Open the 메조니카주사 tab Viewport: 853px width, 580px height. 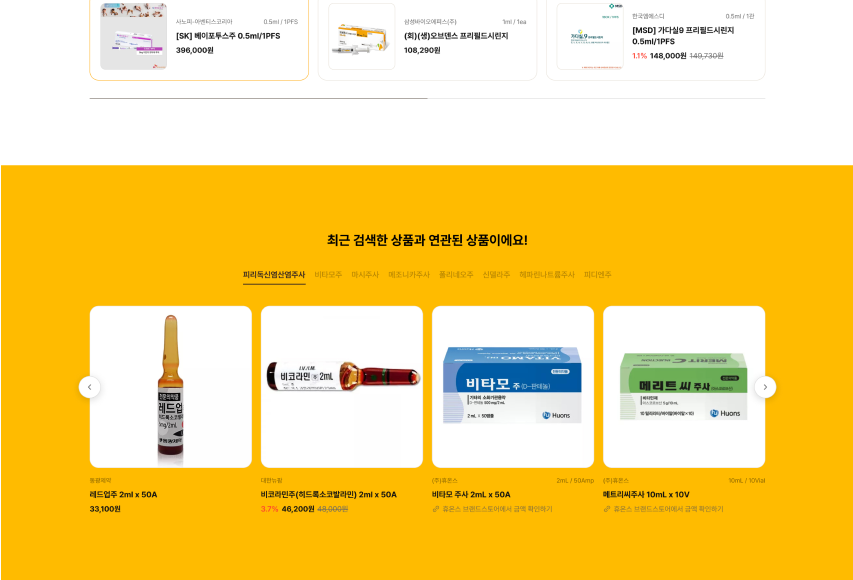tap(409, 275)
